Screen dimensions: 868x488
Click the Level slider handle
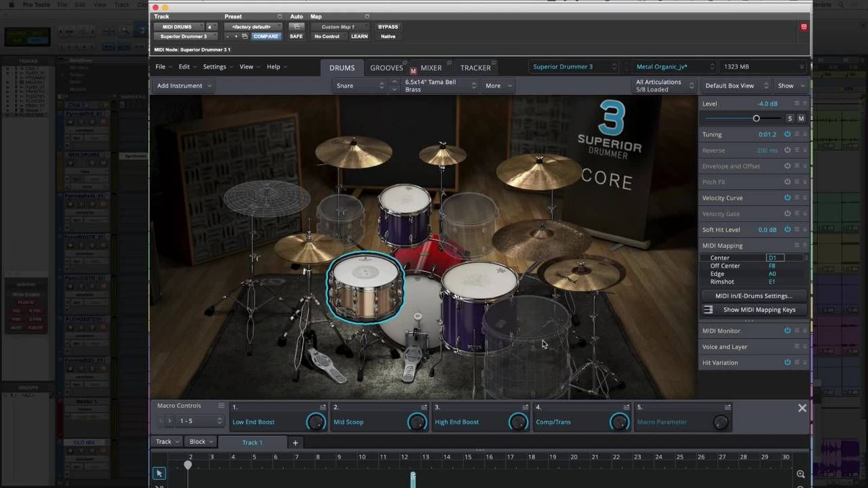coord(756,119)
